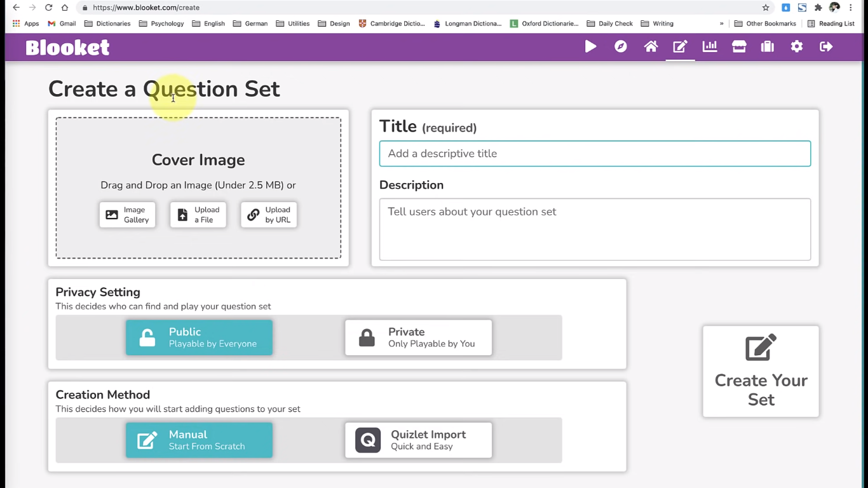868x488 pixels.
Task: Click Upload a File button
Action: click(198, 215)
